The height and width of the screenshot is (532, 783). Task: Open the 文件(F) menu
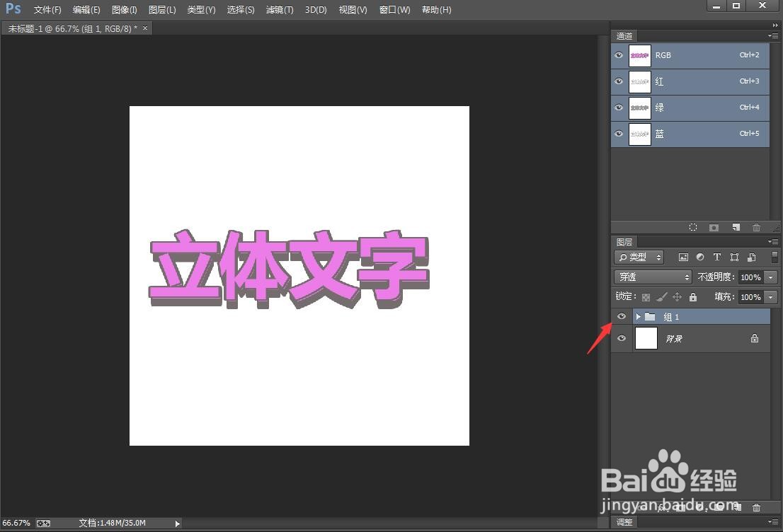pyautogui.click(x=47, y=10)
